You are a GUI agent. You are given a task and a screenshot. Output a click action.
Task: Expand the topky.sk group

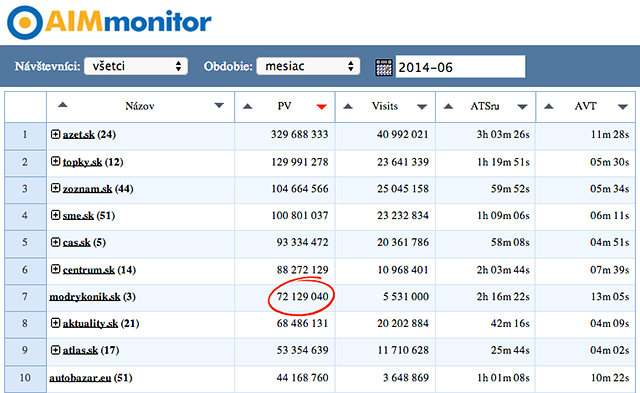56,161
